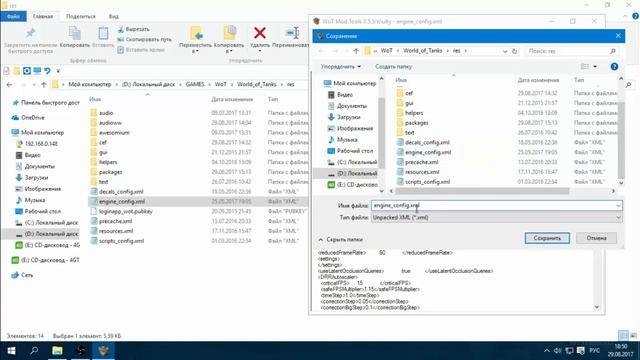The width and height of the screenshot is (640, 360).
Task: Click the Pin to Quick Access icon
Action: tap(30, 33)
